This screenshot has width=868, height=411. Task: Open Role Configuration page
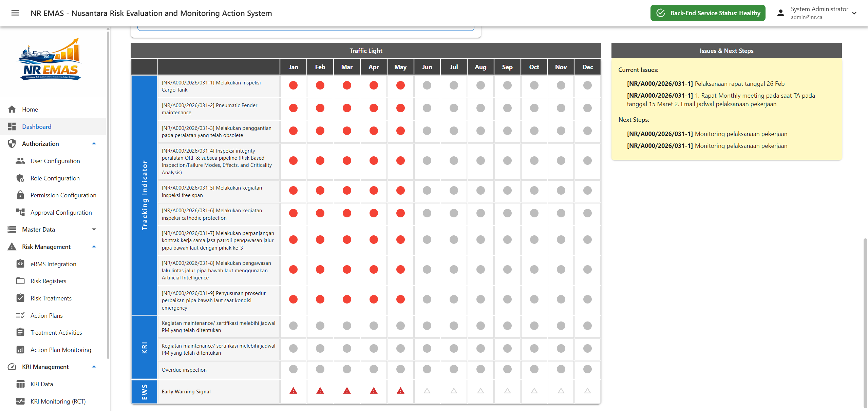point(53,178)
